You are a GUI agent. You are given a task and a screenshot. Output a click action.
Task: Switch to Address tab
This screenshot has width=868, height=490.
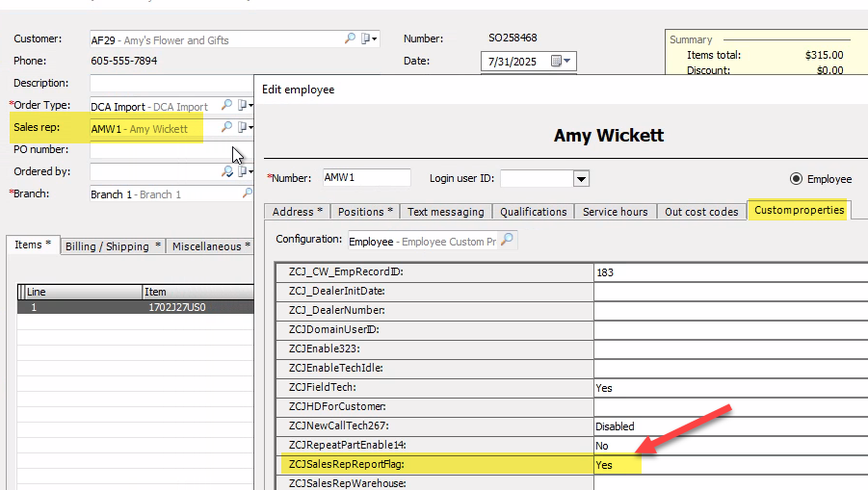click(298, 212)
